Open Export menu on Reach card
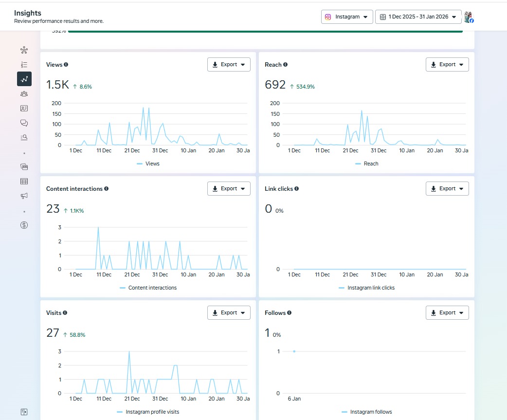The width and height of the screenshot is (507, 420). pos(447,65)
